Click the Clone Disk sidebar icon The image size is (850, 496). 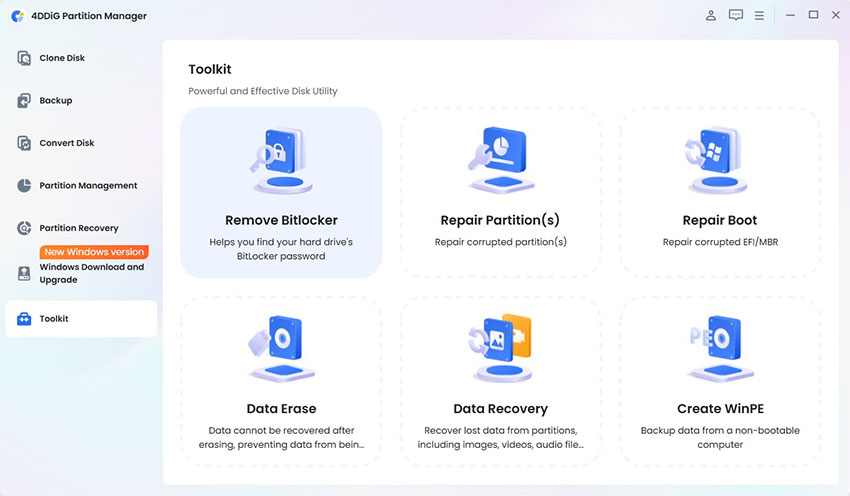point(24,58)
